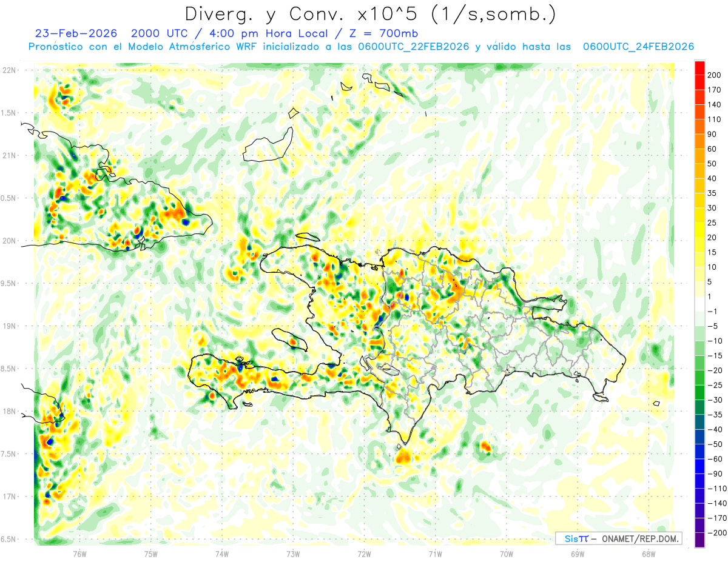The image size is (728, 562).
Task: Click the positive '140' color scale value
Action: click(x=714, y=105)
